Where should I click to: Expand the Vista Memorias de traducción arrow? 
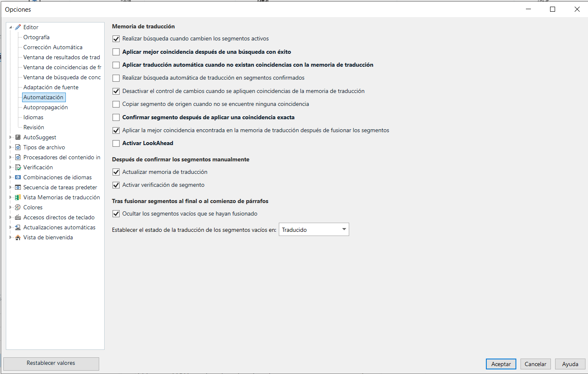coord(10,197)
